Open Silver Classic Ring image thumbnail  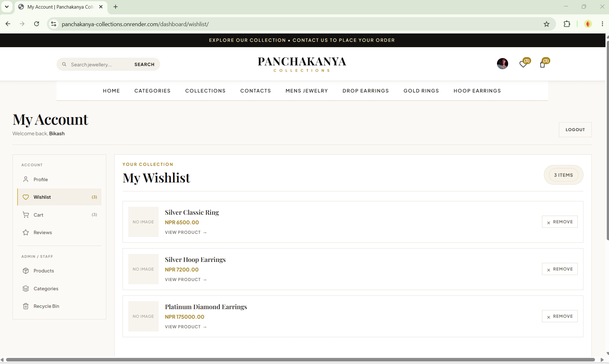tap(143, 222)
